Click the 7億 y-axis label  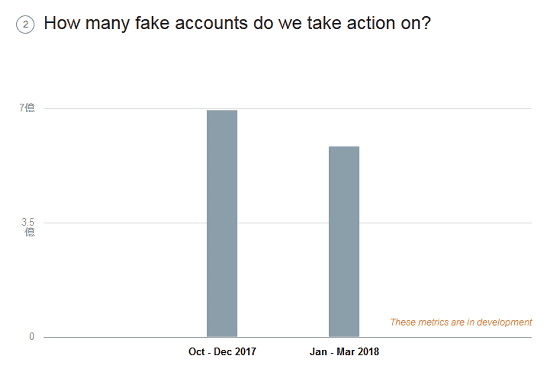[27, 108]
